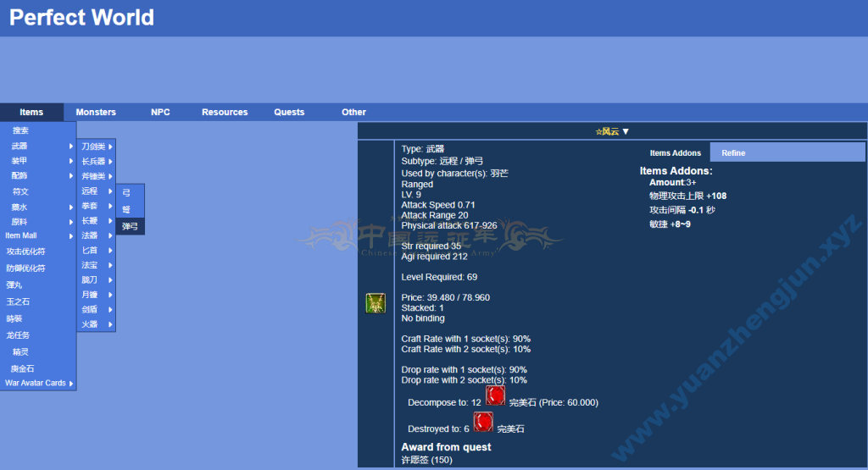Image resolution: width=868 pixels, height=470 pixels.
Task: Click the red stone icon beside Destroyed
Action: click(483, 422)
